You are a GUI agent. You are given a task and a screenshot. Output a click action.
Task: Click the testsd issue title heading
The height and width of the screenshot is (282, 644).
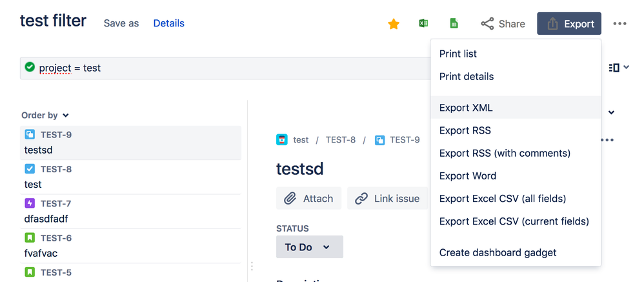(300, 168)
